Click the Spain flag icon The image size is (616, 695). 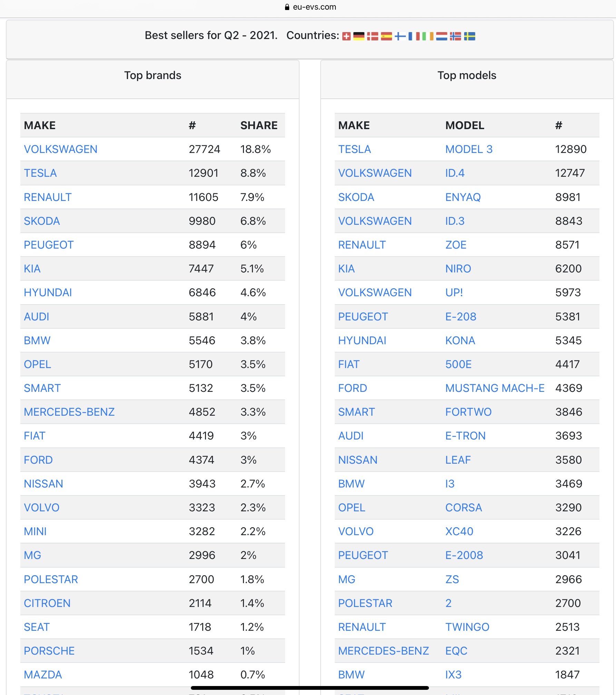(x=386, y=36)
